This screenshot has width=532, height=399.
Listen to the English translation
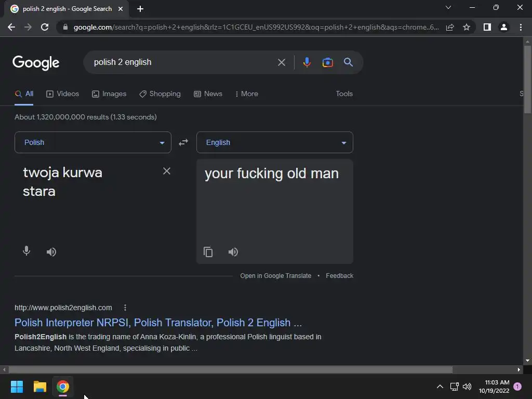coord(233,252)
